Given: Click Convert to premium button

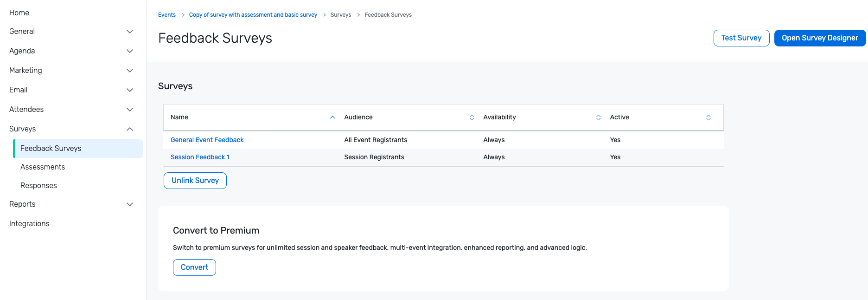Looking at the screenshot, I should click(194, 267).
